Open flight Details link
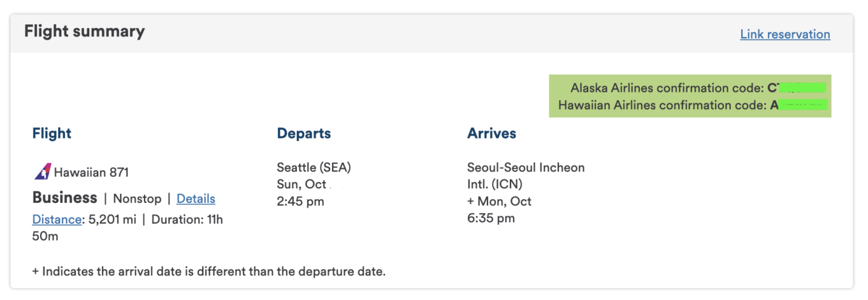Image resolution: width=868 pixels, height=300 pixels. click(x=196, y=199)
